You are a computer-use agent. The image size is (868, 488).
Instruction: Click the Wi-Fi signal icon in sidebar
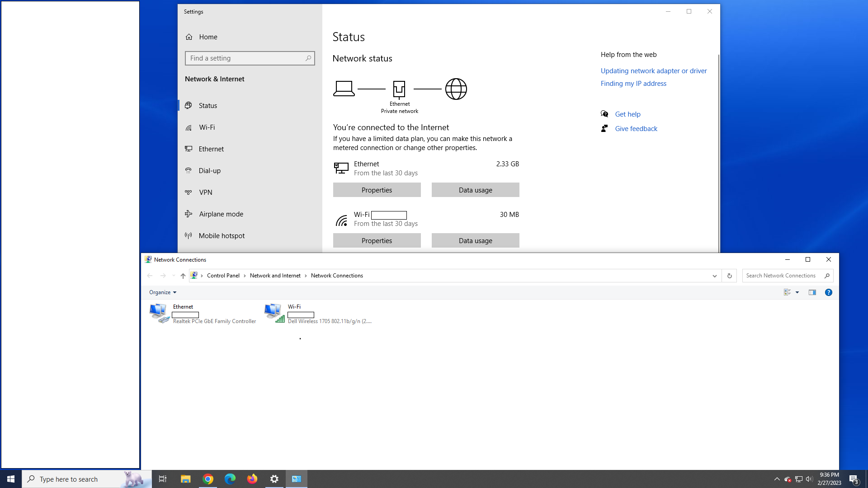[189, 127]
